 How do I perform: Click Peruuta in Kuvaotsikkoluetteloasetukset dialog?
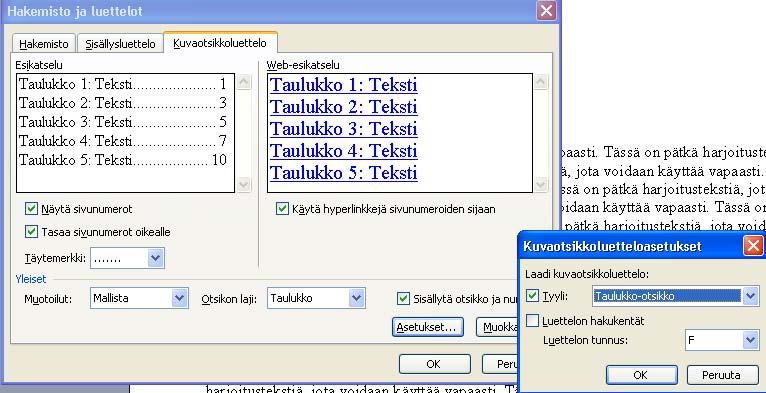(x=722, y=375)
